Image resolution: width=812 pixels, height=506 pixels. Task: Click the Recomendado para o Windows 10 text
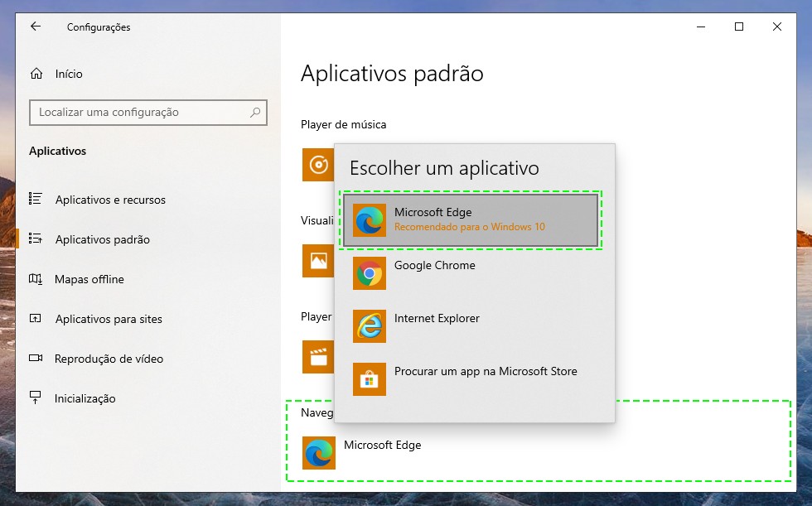[469, 227]
